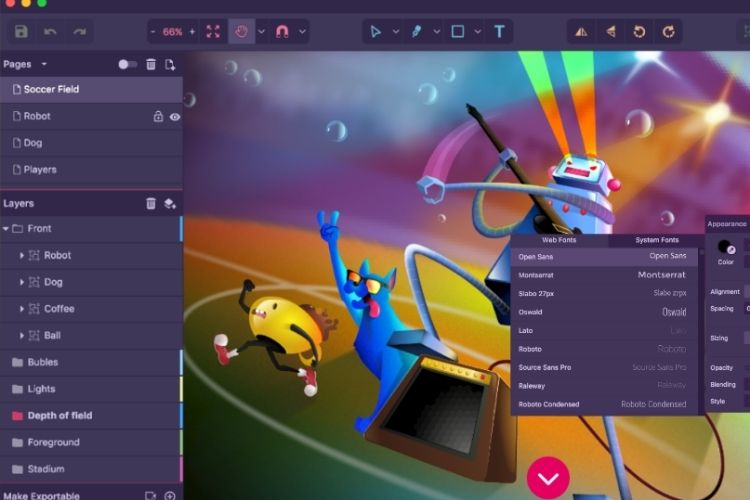The width and height of the screenshot is (750, 500).
Task: Select the Rectangle shape tool
Action: 458,32
